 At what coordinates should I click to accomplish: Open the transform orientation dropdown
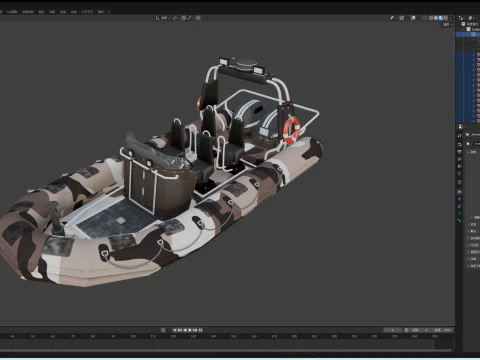point(164,18)
